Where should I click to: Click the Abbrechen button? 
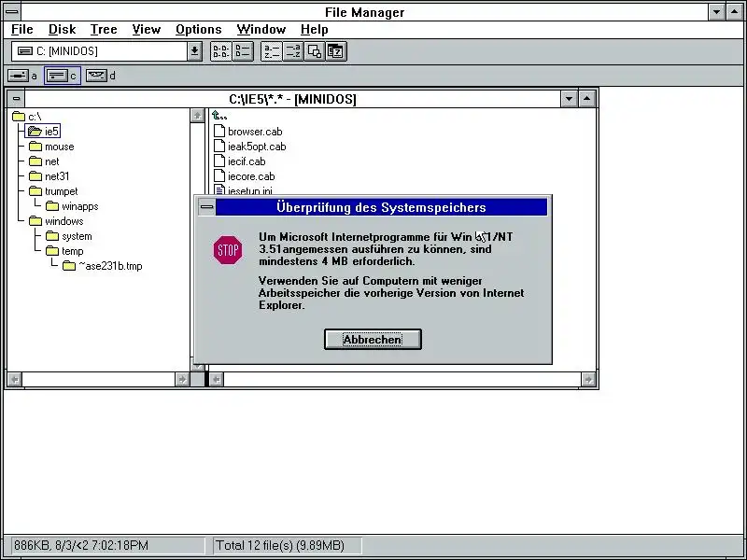pyautogui.click(x=373, y=340)
